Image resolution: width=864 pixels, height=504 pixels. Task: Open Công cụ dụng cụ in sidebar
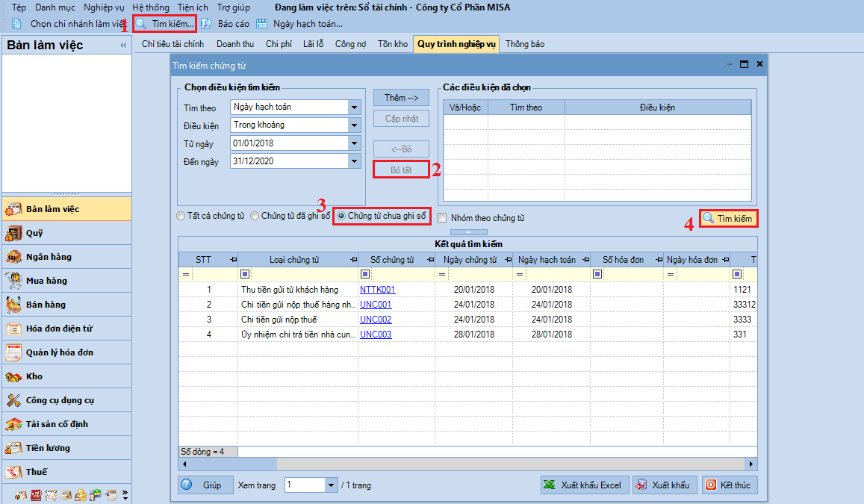coord(66,400)
